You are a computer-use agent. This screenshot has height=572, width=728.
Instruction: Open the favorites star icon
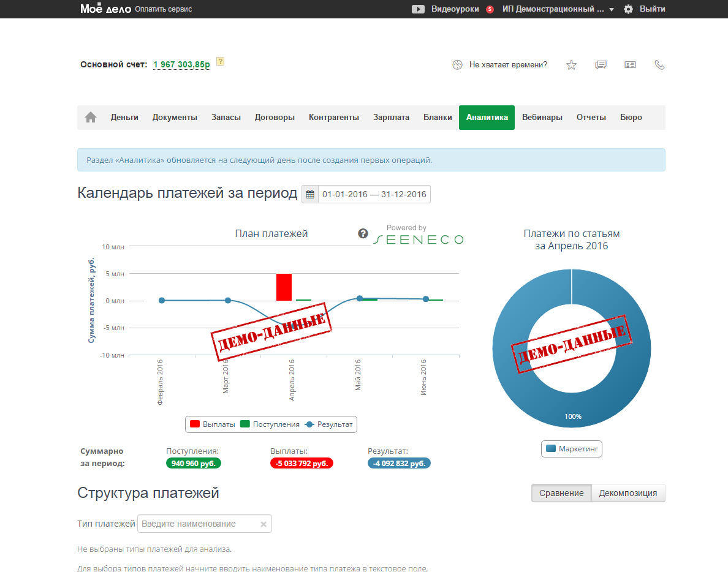pos(571,65)
